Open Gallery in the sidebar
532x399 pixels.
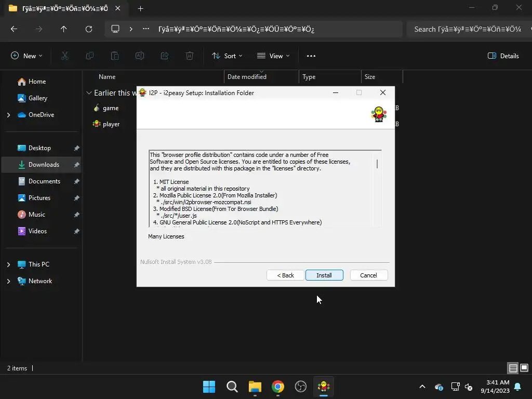point(37,98)
